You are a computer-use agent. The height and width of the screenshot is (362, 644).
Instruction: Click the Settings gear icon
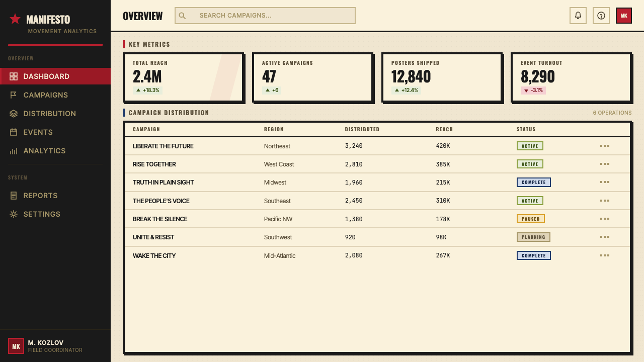[14, 214]
